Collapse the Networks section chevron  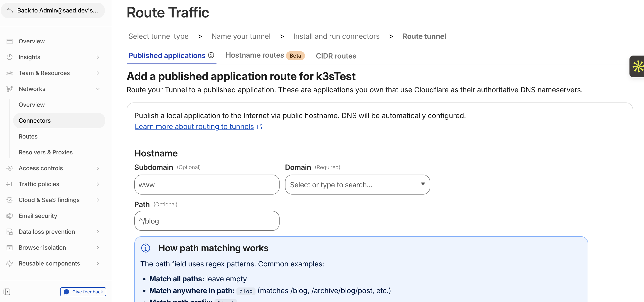tap(98, 89)
